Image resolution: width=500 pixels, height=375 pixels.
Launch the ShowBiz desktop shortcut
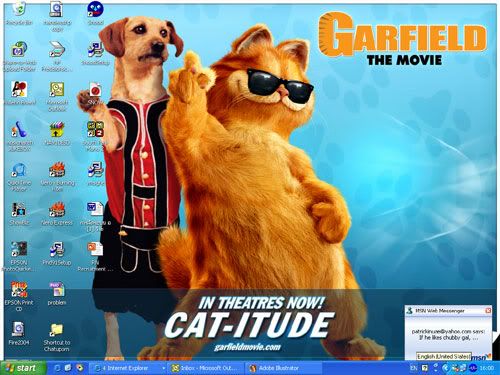click(19, 209)
